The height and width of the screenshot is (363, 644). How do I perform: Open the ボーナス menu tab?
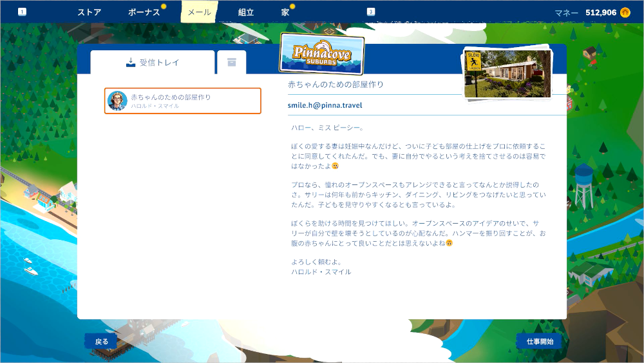(144, 12)
